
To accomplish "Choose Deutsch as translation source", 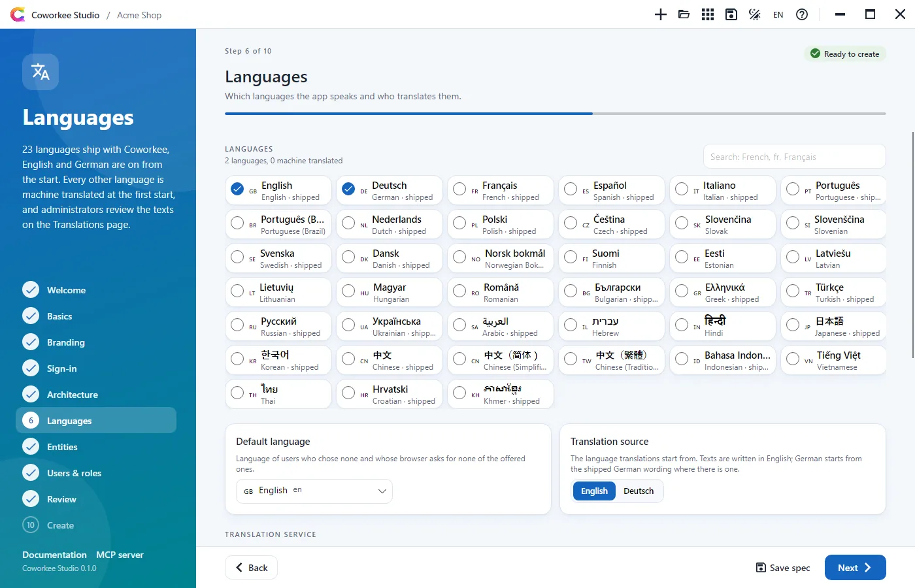I will point(639,491).
